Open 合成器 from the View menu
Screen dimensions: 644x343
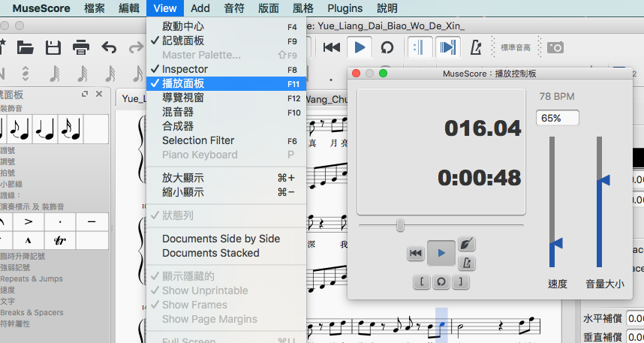pos(227,126)
